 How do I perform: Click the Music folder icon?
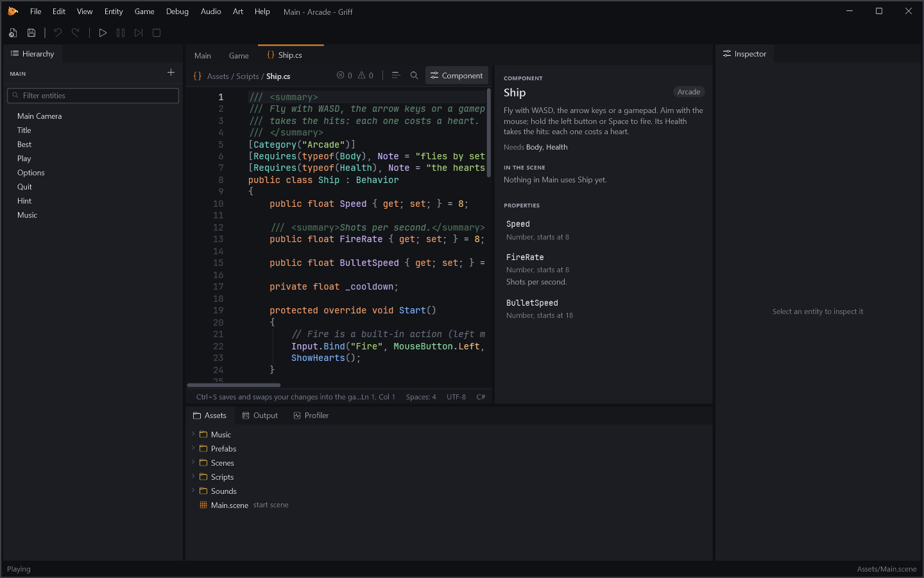coord(203,435)
